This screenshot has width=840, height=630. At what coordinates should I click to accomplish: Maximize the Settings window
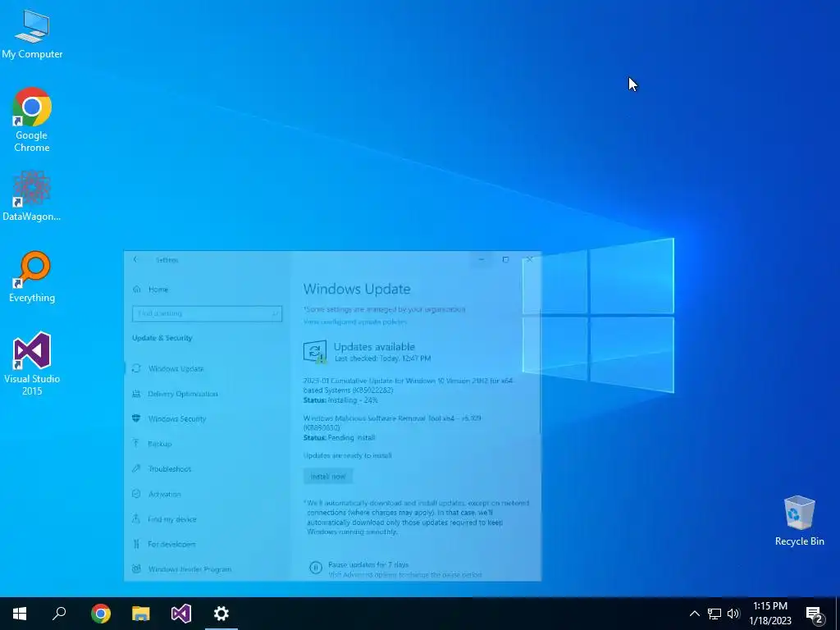pos(505,259)
